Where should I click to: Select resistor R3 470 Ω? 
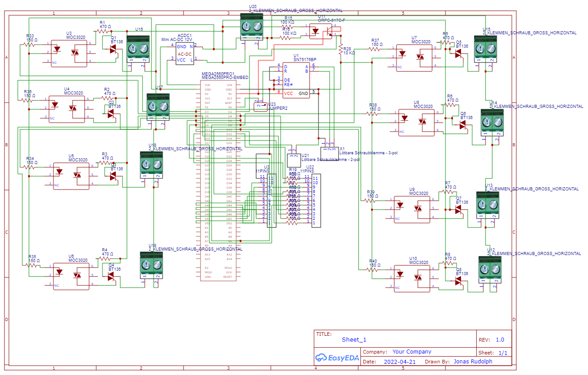(x=105, y=163)
